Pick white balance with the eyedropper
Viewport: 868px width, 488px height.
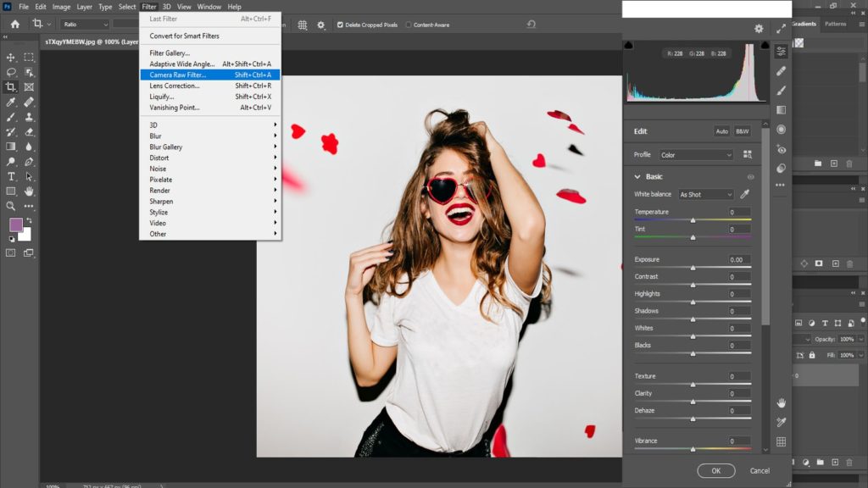click(x=745, y=194)
